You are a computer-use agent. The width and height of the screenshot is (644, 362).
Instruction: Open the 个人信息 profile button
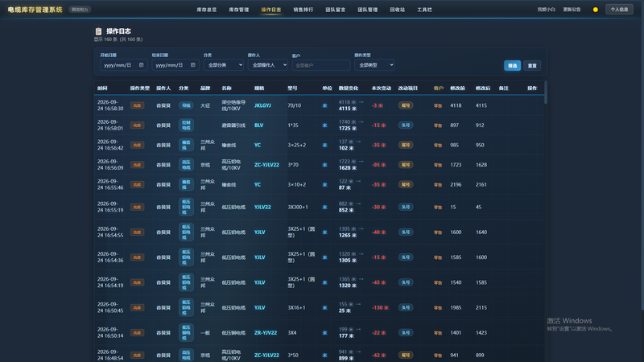619,10
